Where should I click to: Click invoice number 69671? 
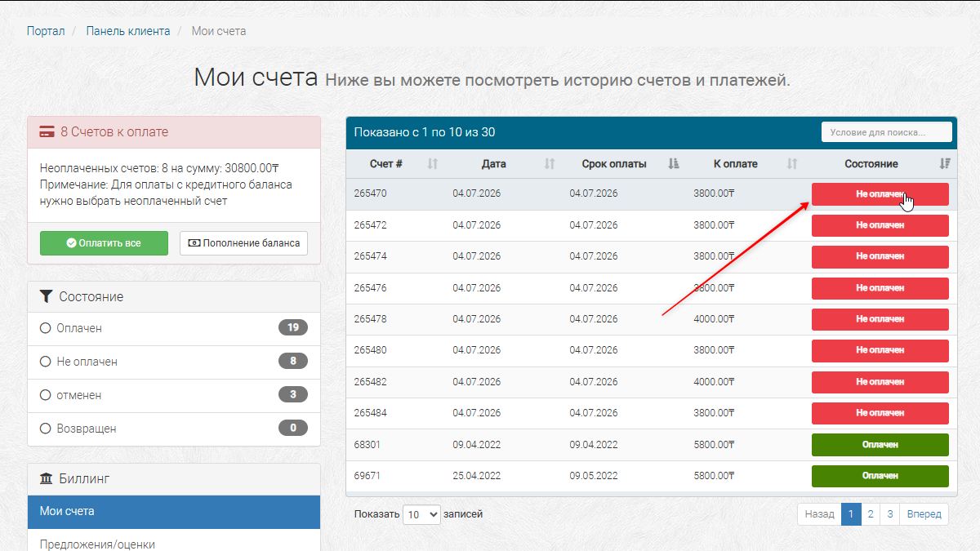367,476
